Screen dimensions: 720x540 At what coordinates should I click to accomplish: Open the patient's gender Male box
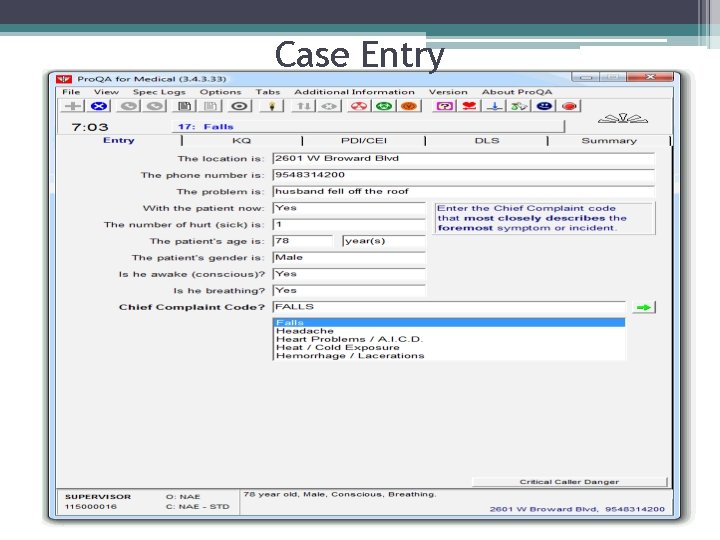(x=349, y=258)
